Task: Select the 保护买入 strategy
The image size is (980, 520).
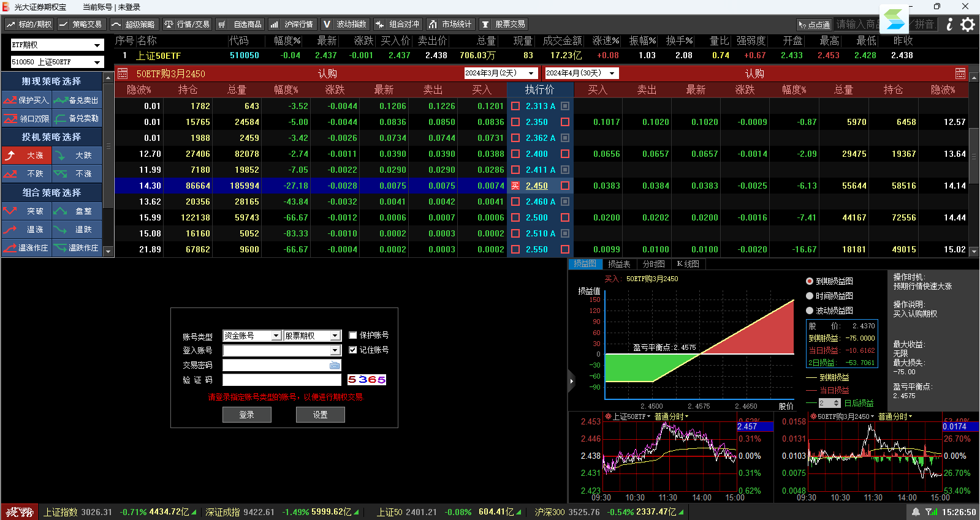Action: [x=26, y=100]
